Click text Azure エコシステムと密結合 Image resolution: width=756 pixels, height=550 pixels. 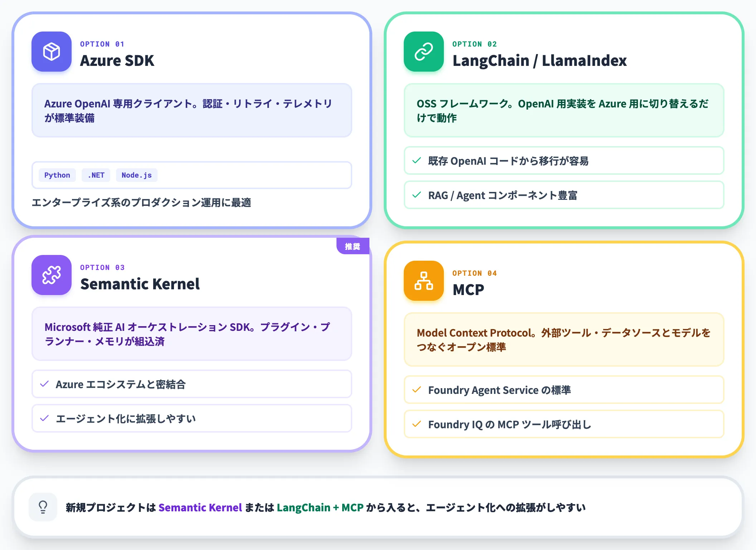tap(121, 384)
